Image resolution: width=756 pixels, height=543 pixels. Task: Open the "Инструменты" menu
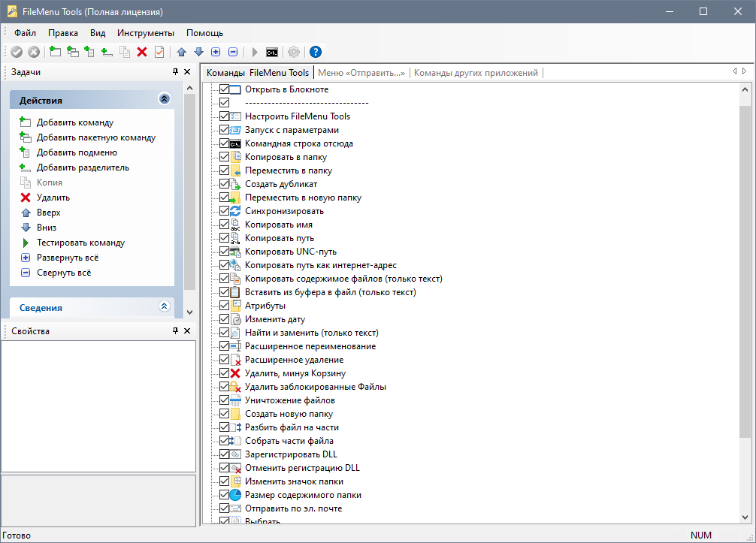145,33
